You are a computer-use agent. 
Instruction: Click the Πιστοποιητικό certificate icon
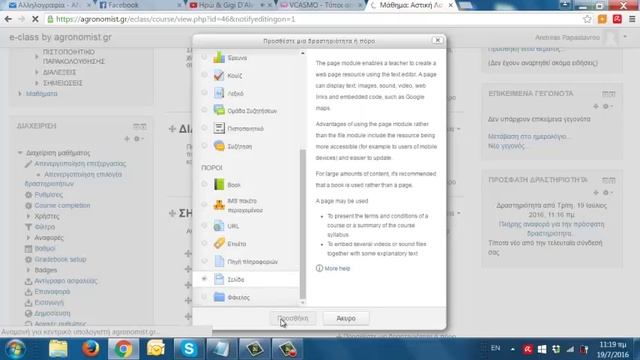coord(219,128)
